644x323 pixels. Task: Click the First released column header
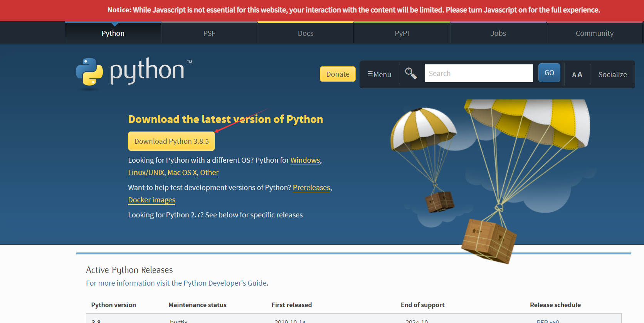292,305
